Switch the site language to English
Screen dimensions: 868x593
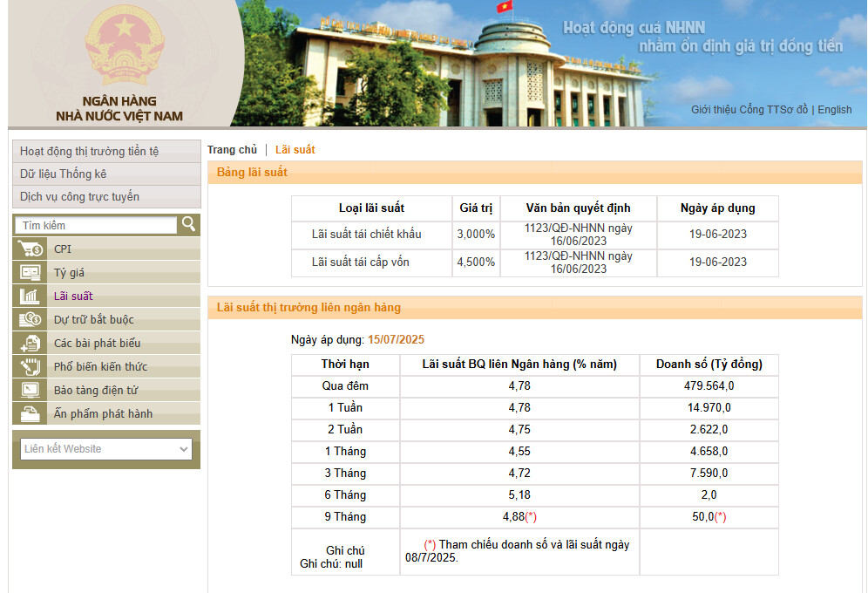pyautogui.click(x=834, y=110)
